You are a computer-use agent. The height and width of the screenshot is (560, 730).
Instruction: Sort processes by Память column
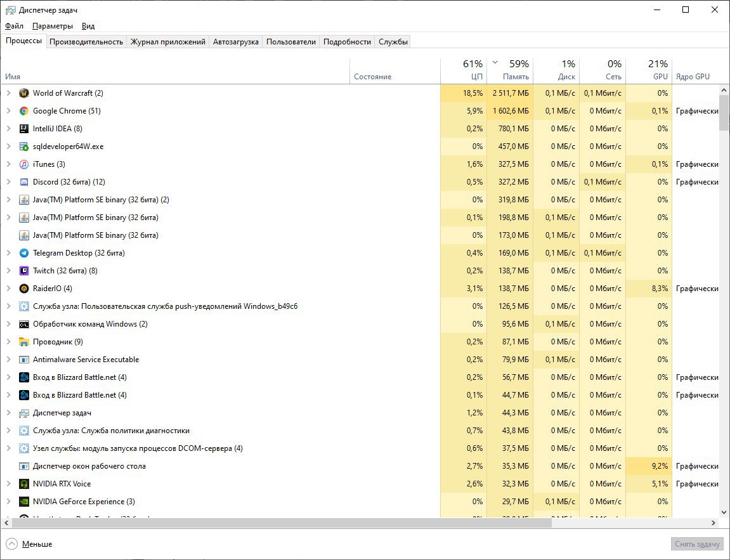pyautogui.click(x=511, y=70)
